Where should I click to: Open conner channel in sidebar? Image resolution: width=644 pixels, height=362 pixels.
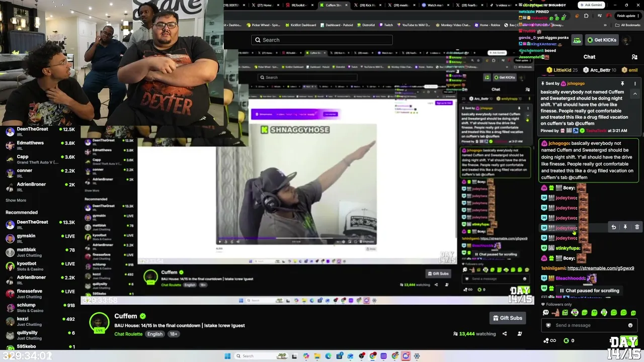click(x=40, y=173)
